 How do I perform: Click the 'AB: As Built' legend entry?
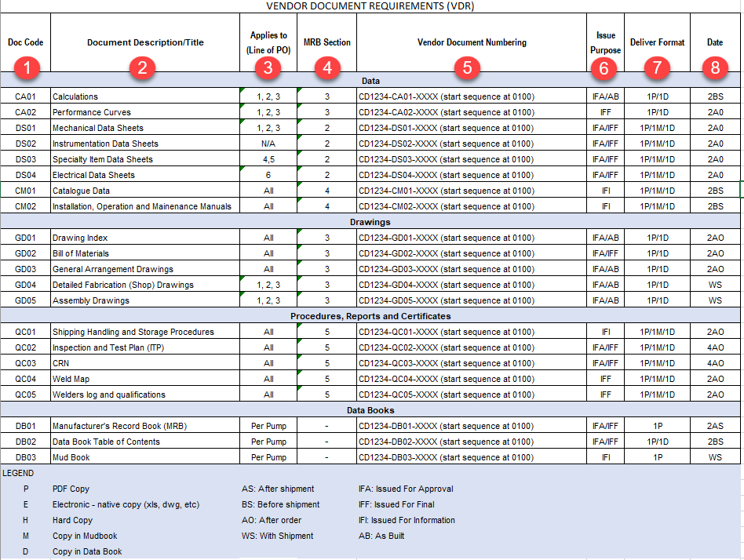coord(381,536)
